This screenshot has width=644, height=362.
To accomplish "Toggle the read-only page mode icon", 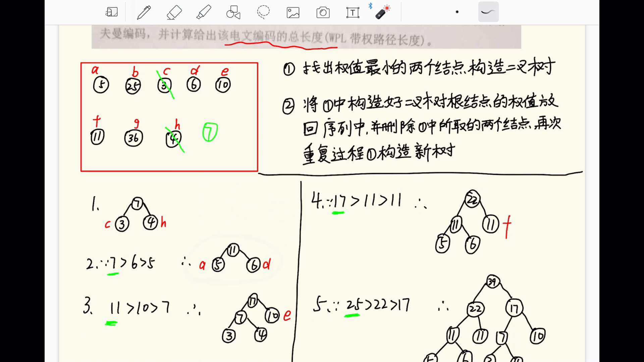I will [112, 12].
